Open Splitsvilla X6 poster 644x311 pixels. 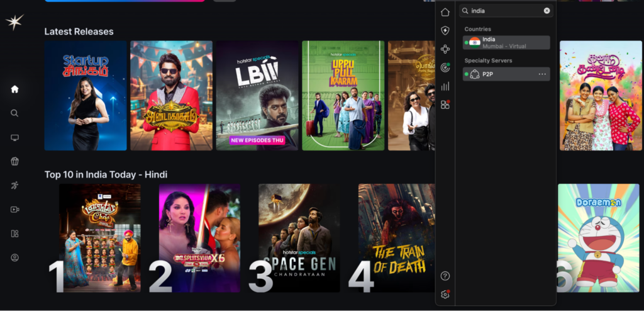(199, 238)
